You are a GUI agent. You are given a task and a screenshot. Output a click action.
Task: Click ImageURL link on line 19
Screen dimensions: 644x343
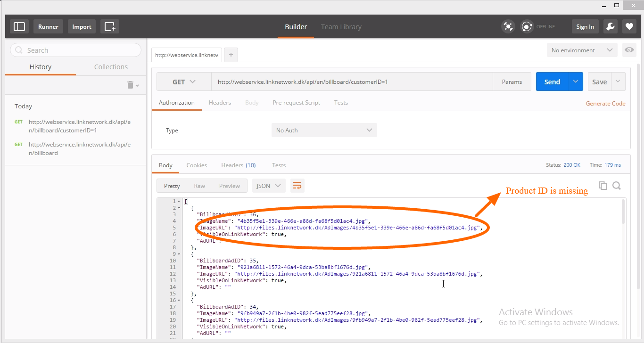click(x=356, y=320)
